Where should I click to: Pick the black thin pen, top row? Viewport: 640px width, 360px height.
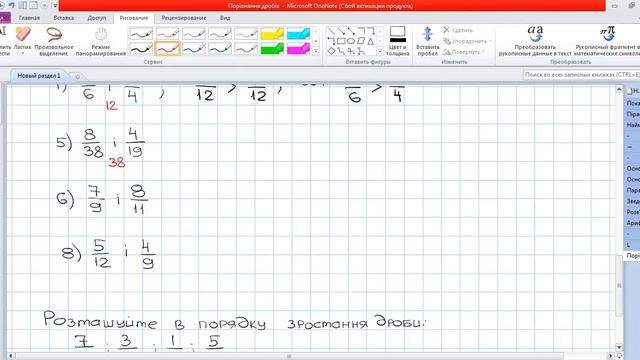[x=141, y=33]
